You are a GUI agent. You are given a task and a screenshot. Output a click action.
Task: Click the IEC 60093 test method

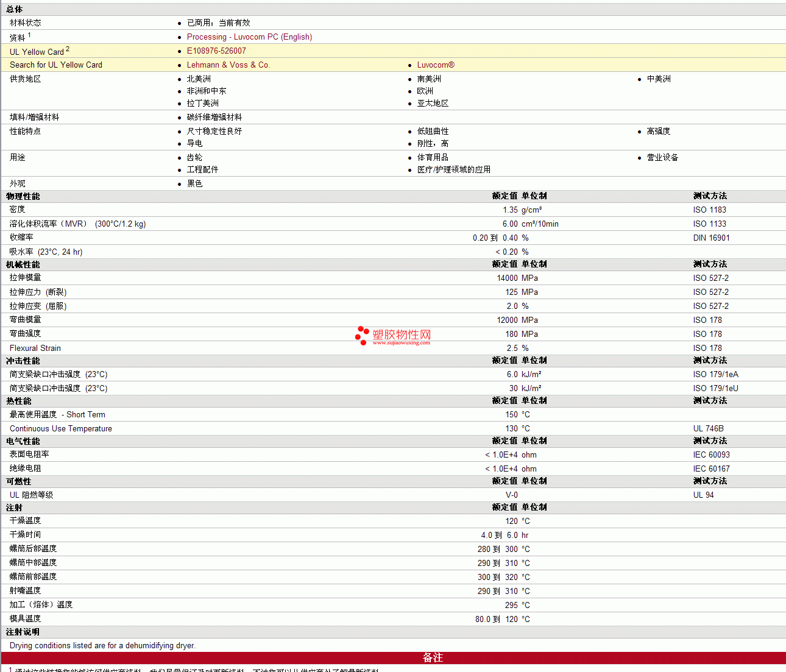(711, 454)
